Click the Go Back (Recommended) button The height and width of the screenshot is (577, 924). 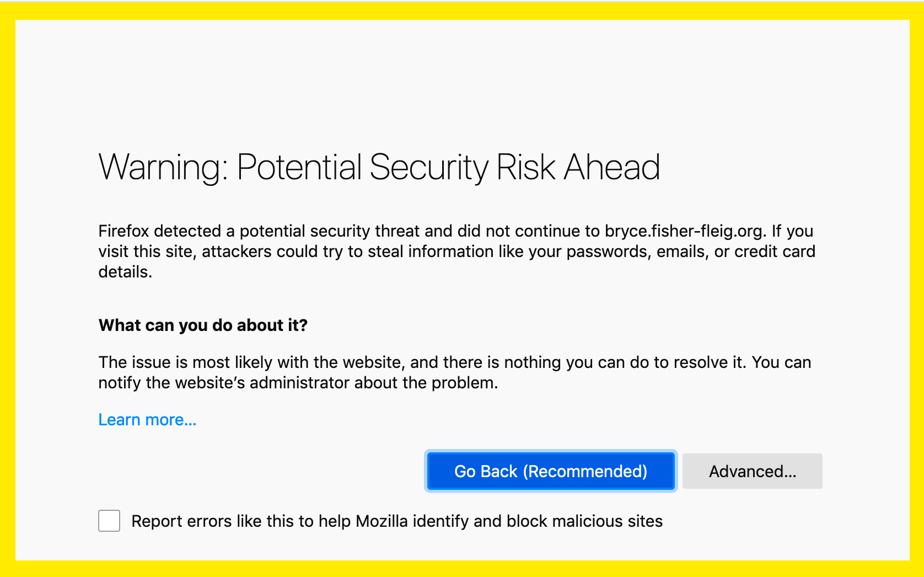550,471
